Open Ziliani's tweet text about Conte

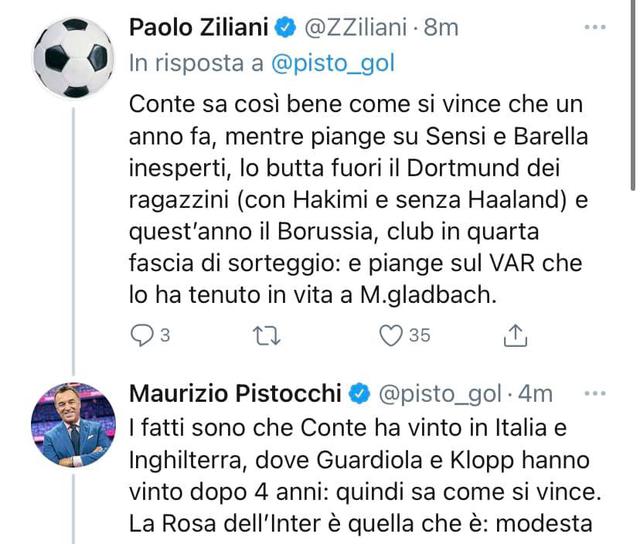(358, 199)
